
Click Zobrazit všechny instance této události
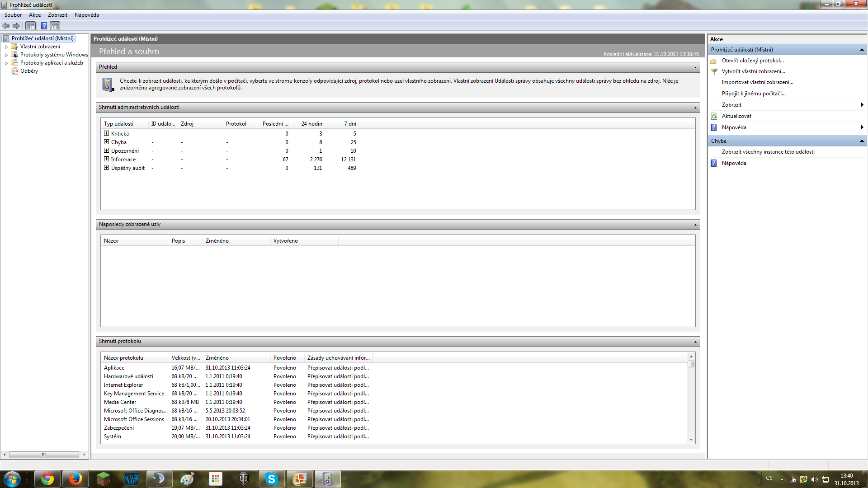pyautogui.click(x=768, y=152)
